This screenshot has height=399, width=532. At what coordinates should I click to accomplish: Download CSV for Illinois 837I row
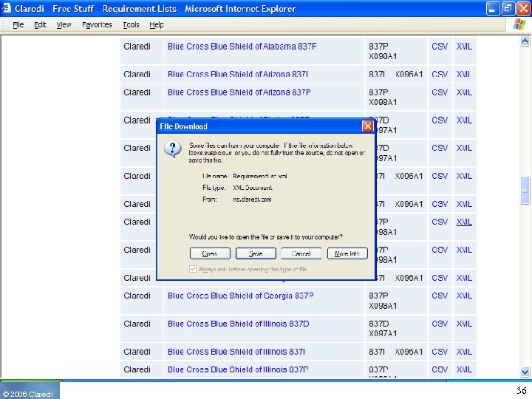coord(440,352)
